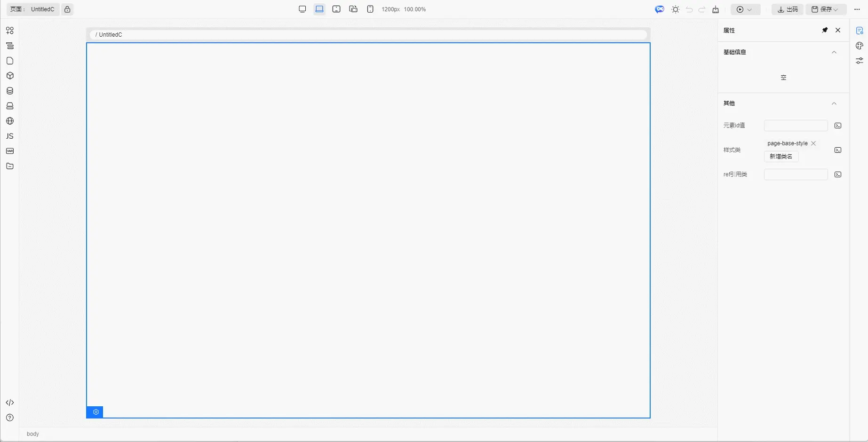Switch to the properties tab icon
This screenshot has height=442, width=868.
(x=860, y=31)
